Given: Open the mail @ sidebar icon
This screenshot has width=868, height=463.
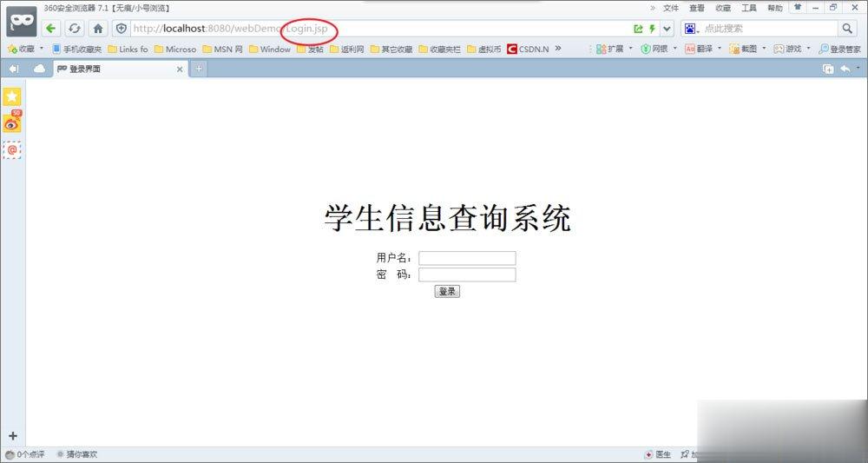Looking at the screenshot, I should click(12, 149).
